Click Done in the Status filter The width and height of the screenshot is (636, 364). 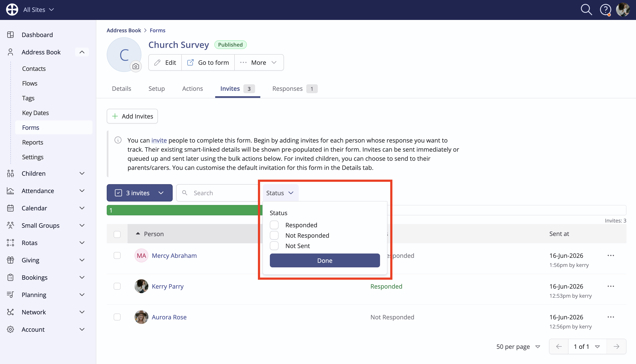point(325,260)
